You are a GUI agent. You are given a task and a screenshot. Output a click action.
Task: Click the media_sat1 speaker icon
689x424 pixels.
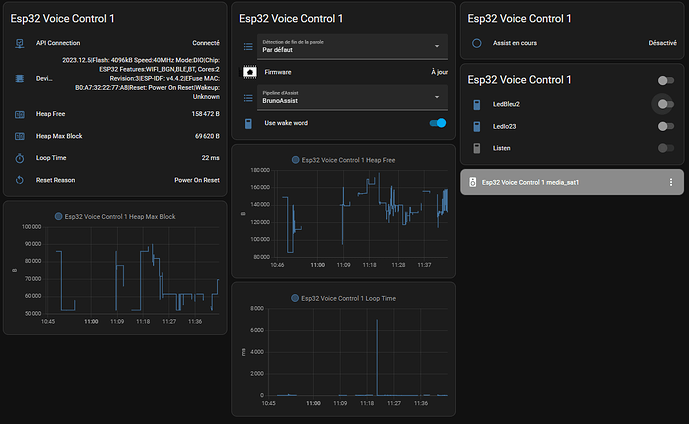tap(471, 182)
